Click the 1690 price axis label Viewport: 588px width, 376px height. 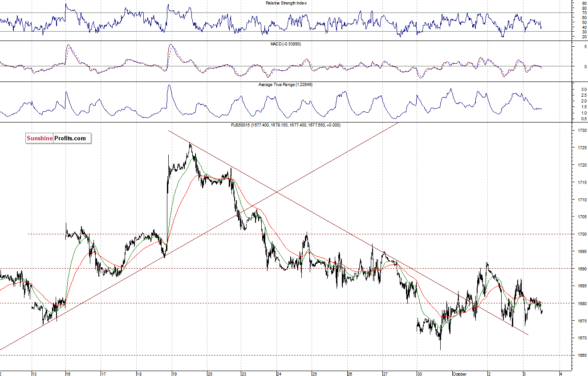(582, 269)
